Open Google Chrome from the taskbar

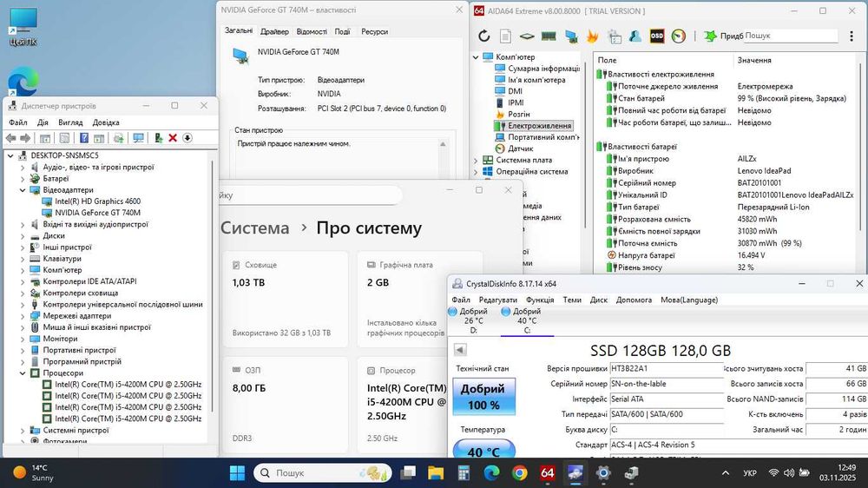coord(519,473)
